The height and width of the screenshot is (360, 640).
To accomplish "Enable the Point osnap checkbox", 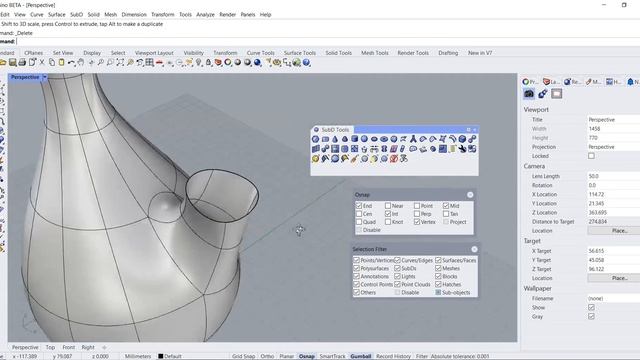I will coord(417,206).
